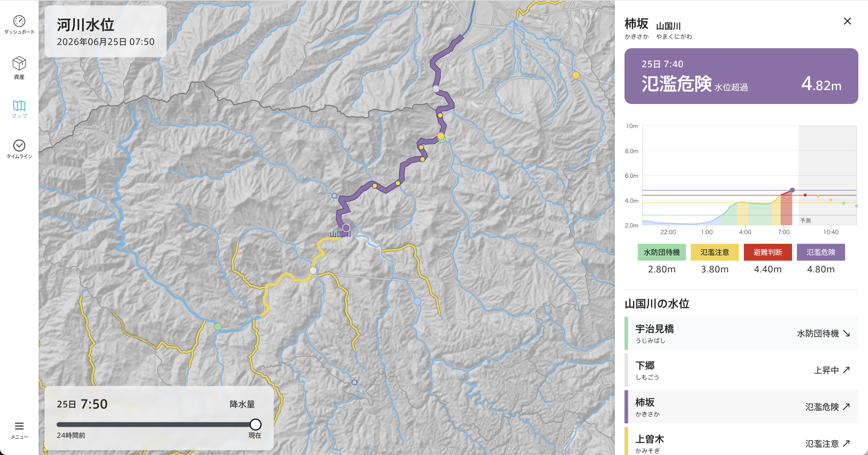Click the large yellow marker on the purple river
Screen dimensions: 868x455
pos(441,136)
